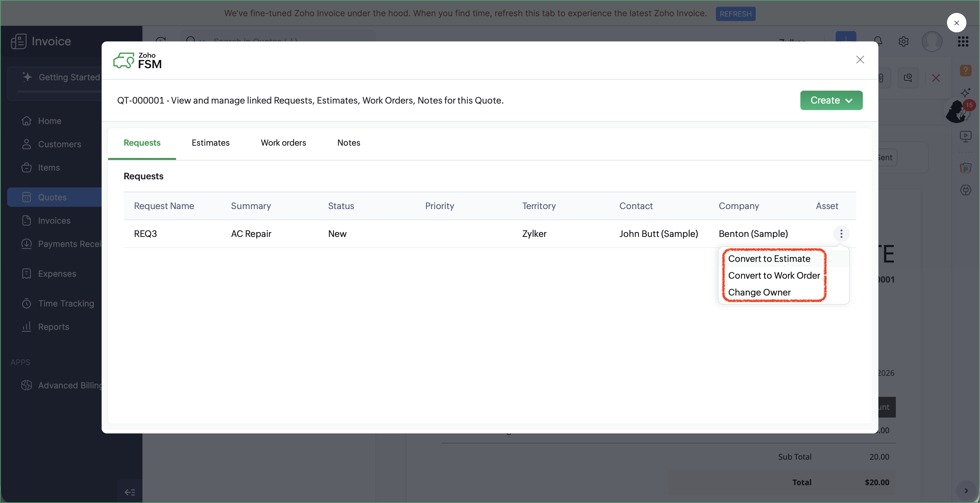
Task: Open the apps grid launcher icon
Action: click(x=963, y=41)
